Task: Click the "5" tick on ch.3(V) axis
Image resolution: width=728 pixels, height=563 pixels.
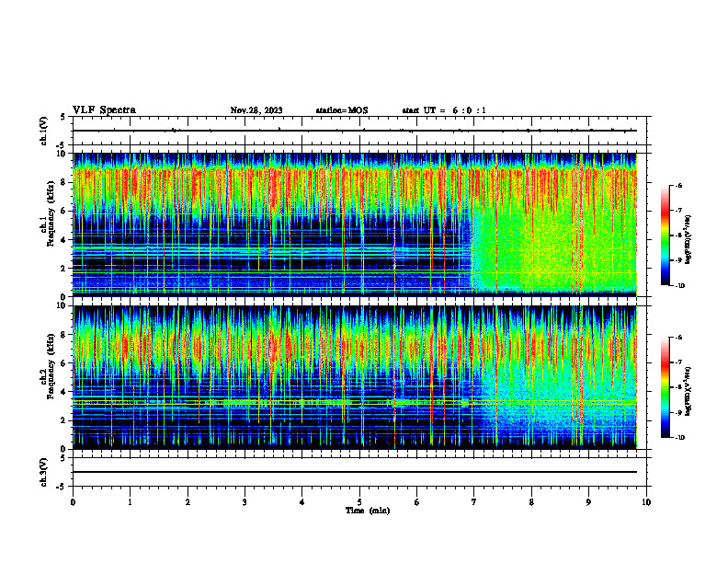Action: [x=63, y=458]
